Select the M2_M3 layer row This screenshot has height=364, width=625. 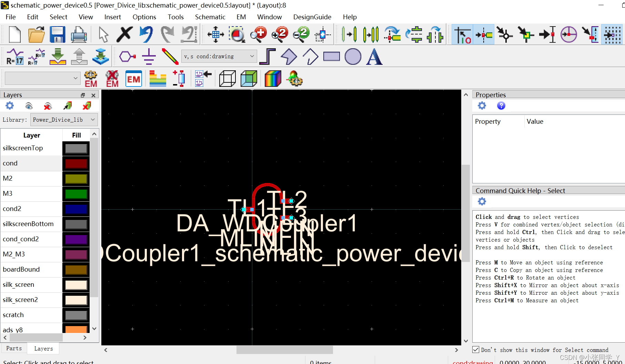(x=31, y=254)
